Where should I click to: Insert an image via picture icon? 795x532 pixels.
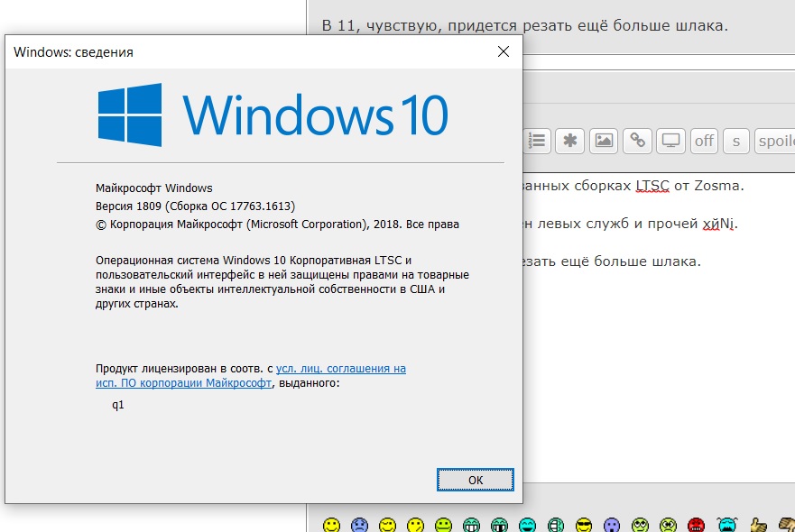tap(604, 141)
